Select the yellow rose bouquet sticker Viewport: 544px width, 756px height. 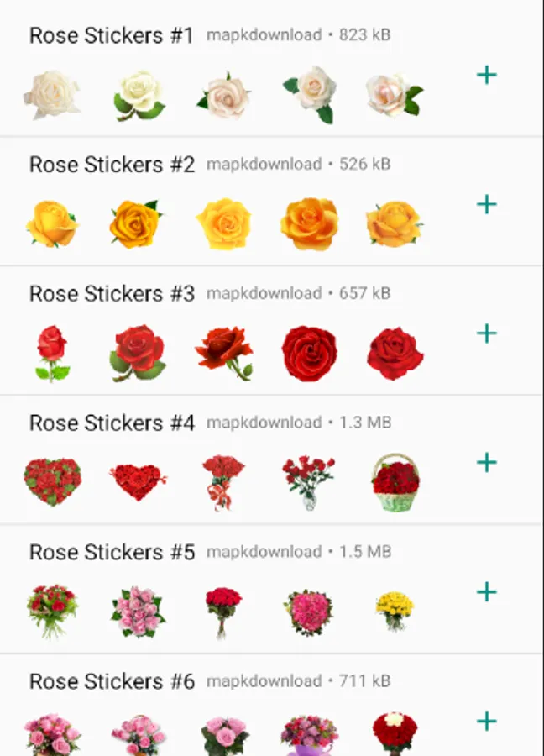(x=394, y=610)
